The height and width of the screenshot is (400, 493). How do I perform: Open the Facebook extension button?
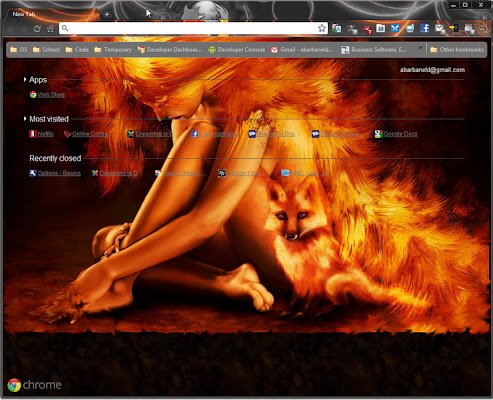[x=424, y=28]
